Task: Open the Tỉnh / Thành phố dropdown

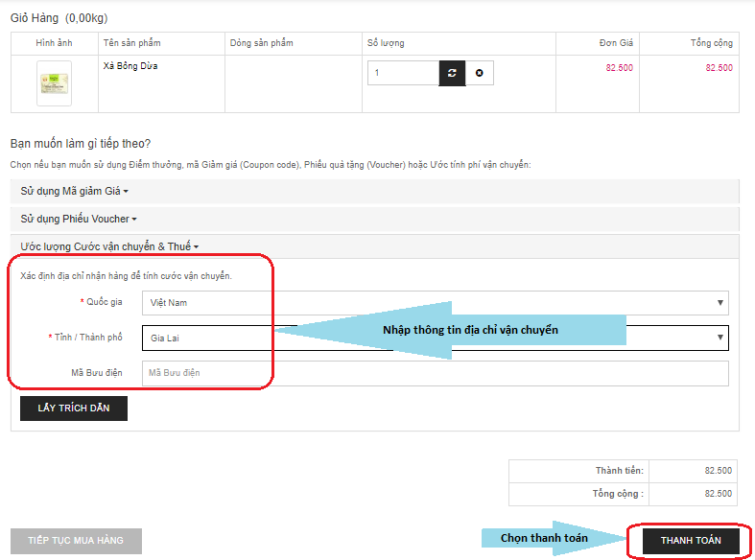Action: pyautogui.click(x=435, y=338)
